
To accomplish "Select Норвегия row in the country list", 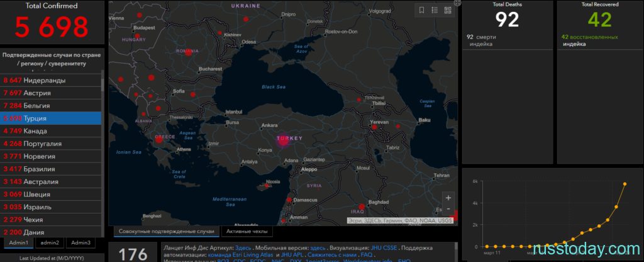I will [50, 156].
